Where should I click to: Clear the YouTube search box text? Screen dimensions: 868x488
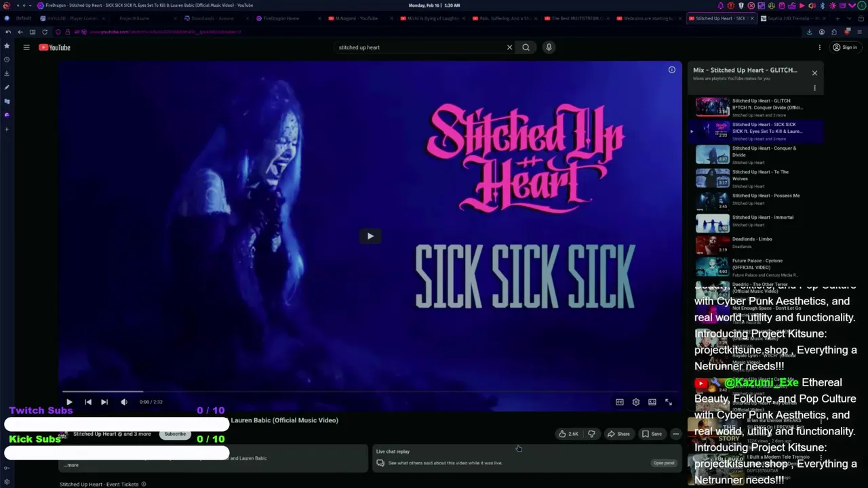509,47
